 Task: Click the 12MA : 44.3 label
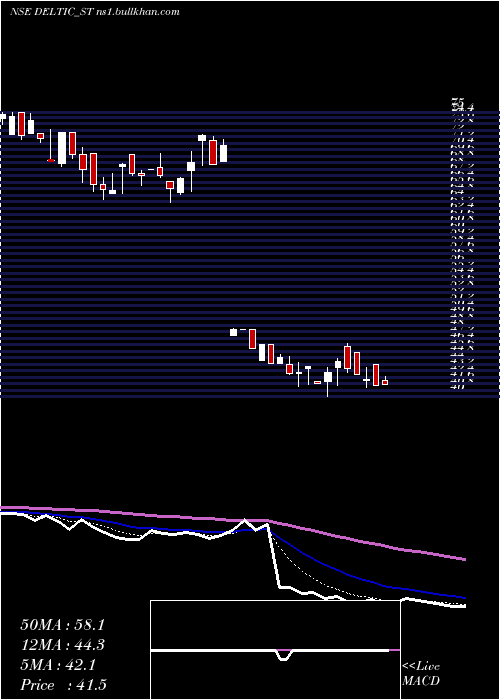point(63,645)
